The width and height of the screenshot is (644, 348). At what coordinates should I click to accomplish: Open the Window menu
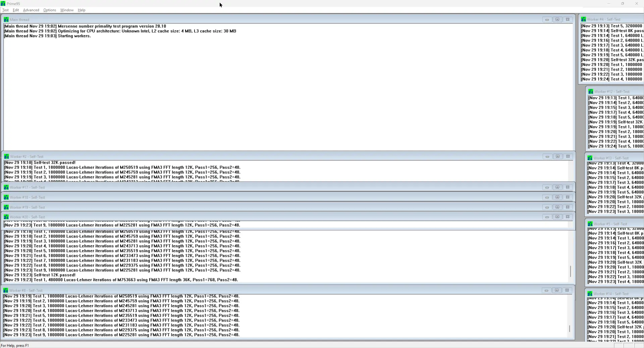67,10
